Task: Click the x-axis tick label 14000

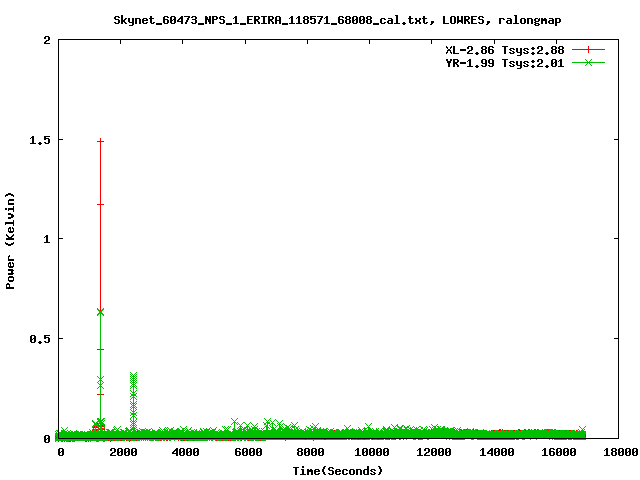Action: (496, 452)
